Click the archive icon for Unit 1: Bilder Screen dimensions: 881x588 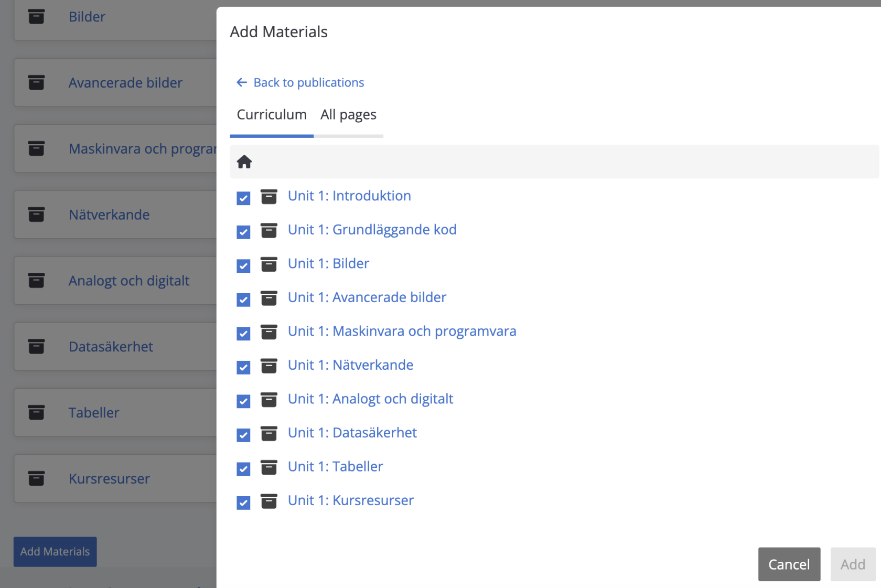coord(269,264)
